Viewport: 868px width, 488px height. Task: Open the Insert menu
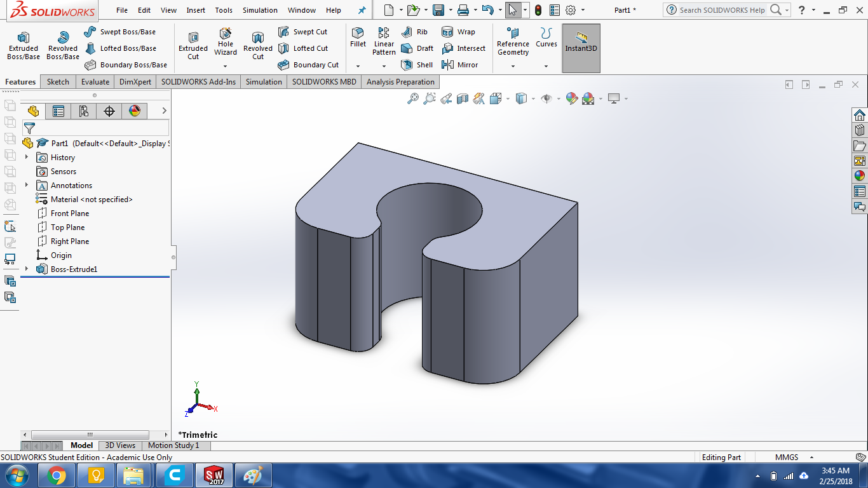click(196, 10)
